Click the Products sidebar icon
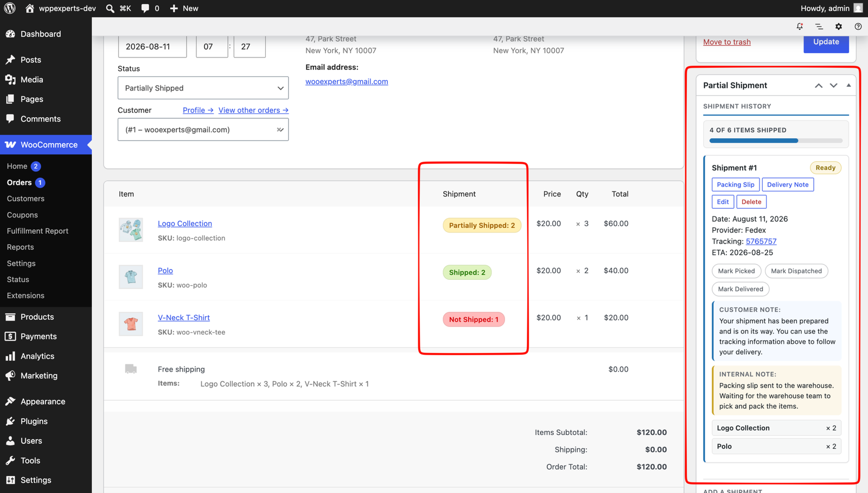 (x=10, y=317)
